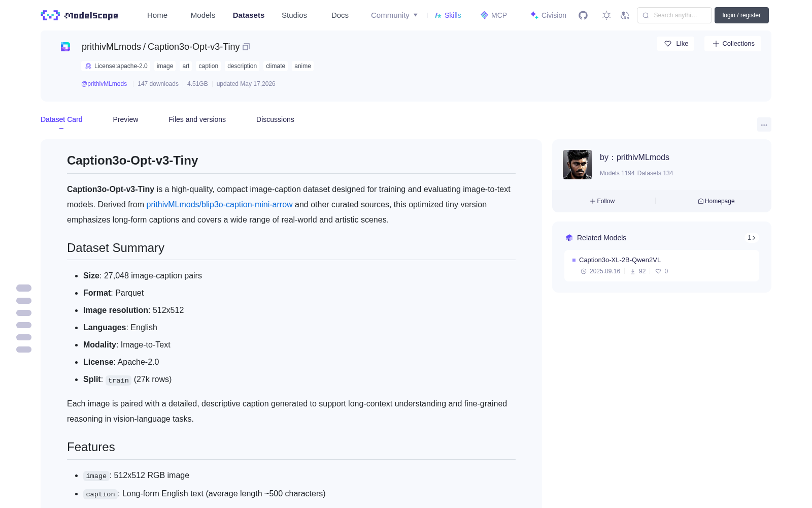The width and height of the screenshot is (812, 508).
Task: Click the Collections button
Action: (733, 44)
